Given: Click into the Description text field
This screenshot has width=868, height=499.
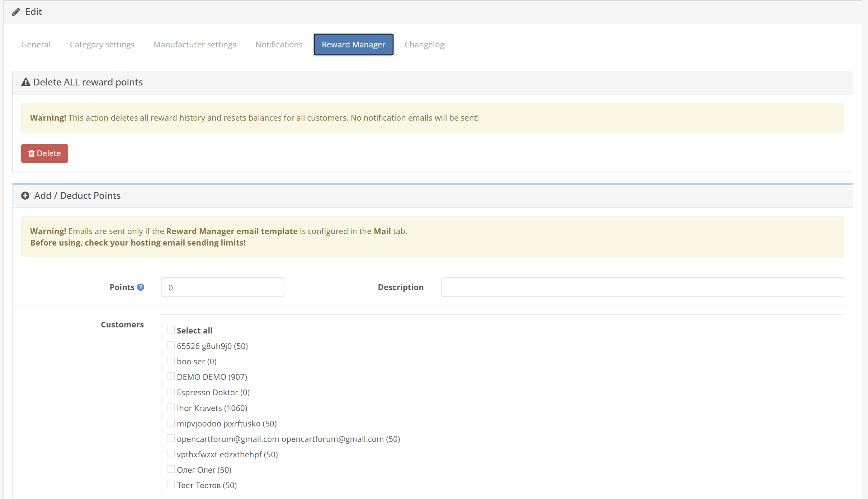Looking at the screenshot, I should [643, 287].
